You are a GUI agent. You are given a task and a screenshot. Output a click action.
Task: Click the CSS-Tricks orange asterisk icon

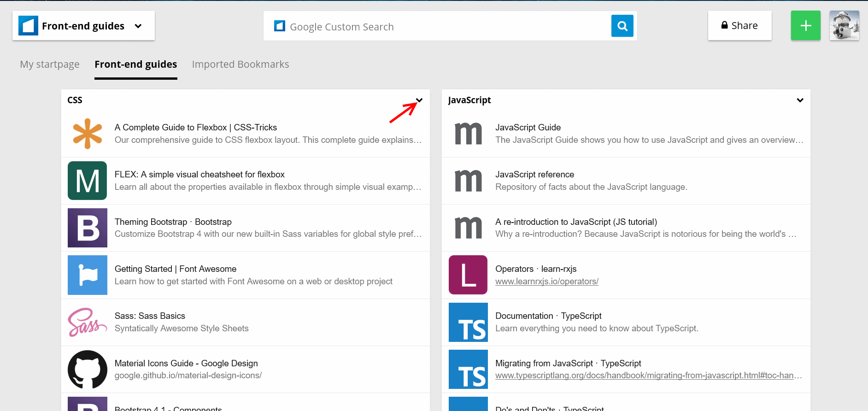click(88, 134)
